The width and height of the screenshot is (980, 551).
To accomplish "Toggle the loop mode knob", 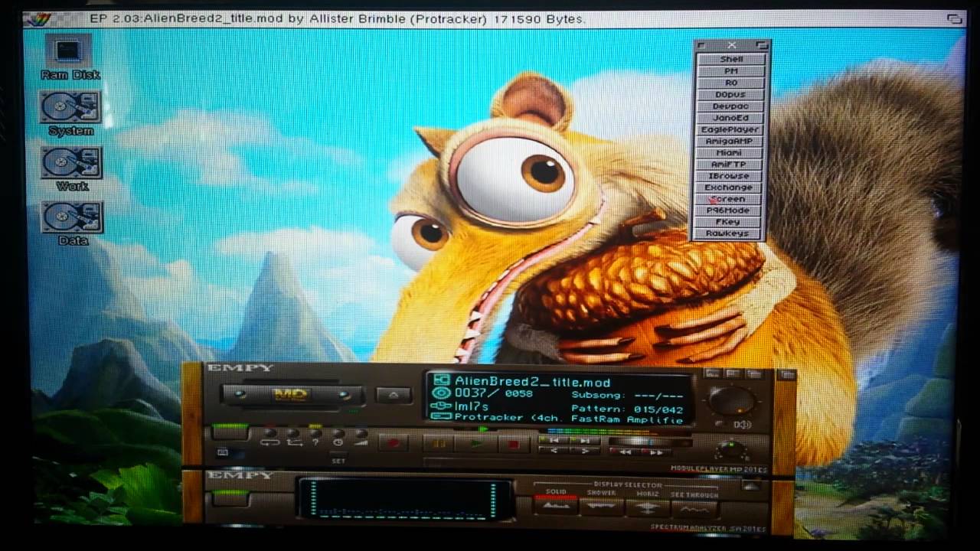I will pyautogui.click(x=270, y=434).
